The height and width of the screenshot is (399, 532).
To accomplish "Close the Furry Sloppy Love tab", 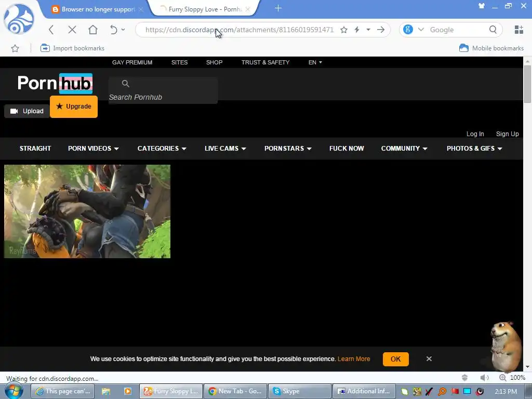I will pos(248,9).
